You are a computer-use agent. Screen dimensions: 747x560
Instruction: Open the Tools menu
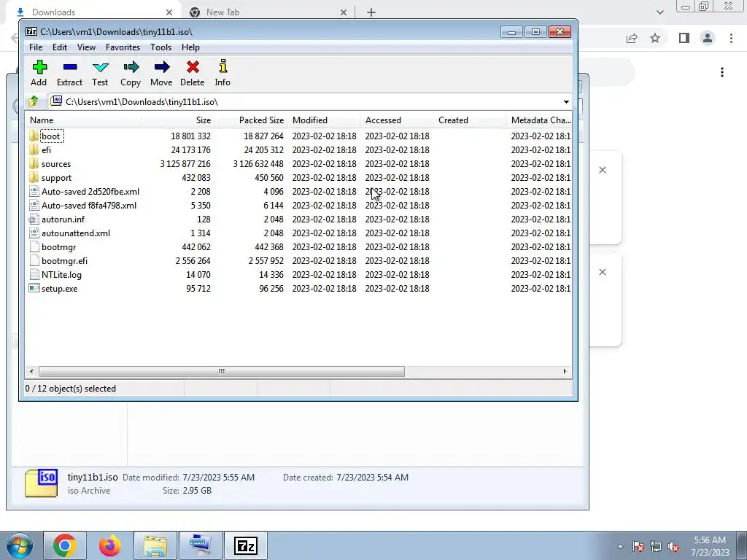[160, 47]
